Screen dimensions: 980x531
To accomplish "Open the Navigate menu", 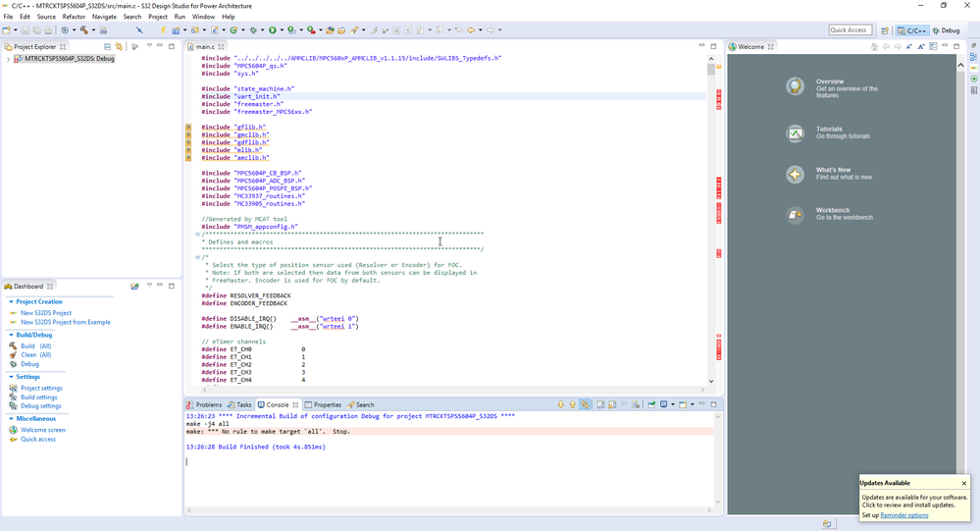I will (x=104, y=17).
